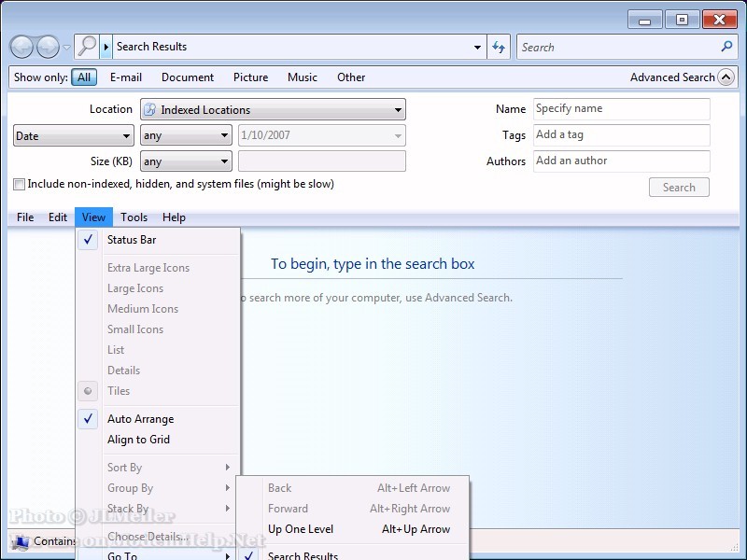
Task: Click the Specify name input field
Action: point(621,109)
